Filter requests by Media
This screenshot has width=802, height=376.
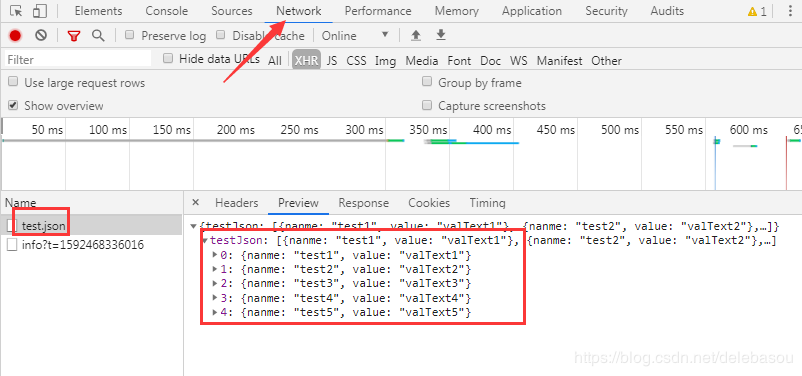tap(421, 60)
